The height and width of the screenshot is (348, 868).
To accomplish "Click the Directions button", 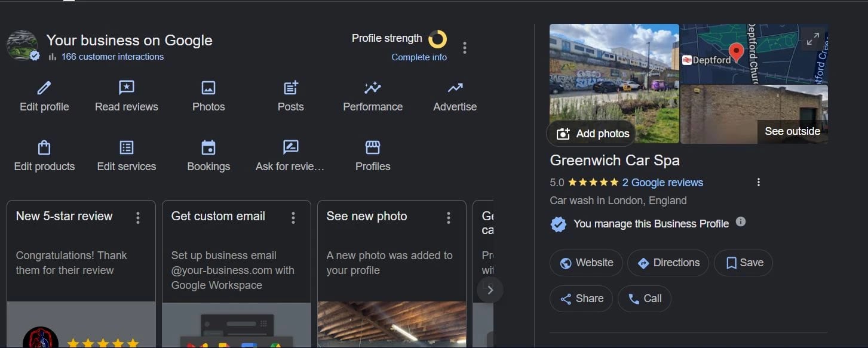I will (668, 263).
